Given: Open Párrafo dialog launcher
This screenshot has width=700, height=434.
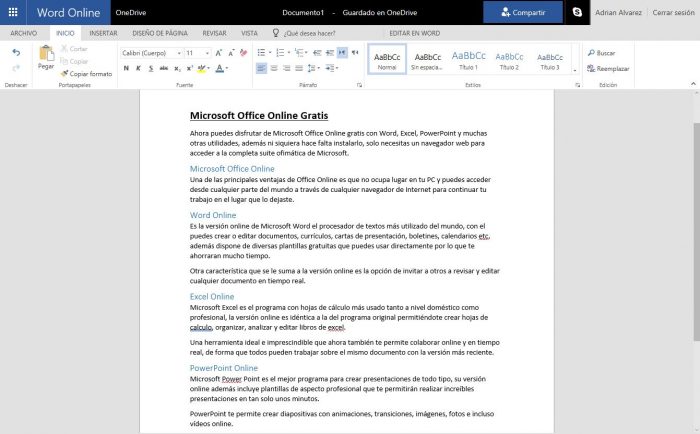Looking at the screenshot, I should pyautogui.click(x=359, y=85).
